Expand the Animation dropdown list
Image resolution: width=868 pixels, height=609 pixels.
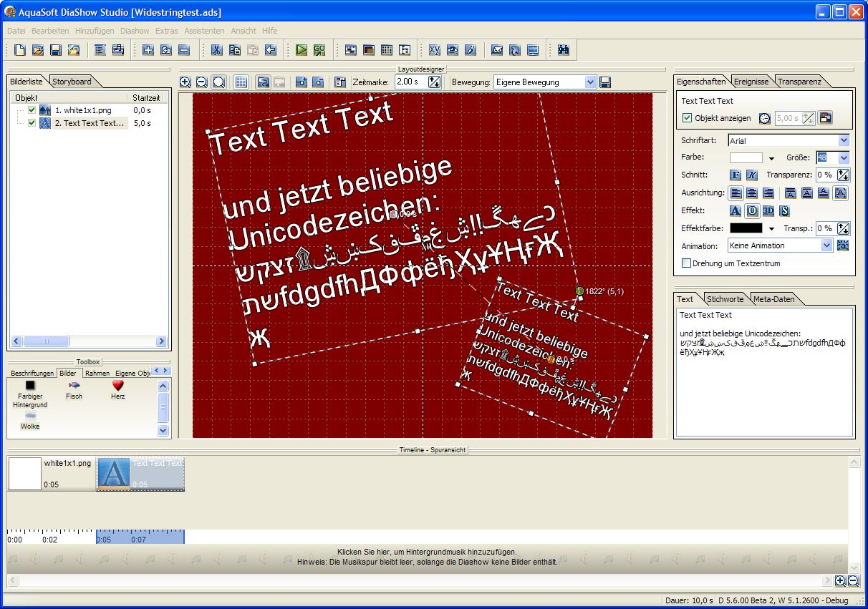(827, 245)
